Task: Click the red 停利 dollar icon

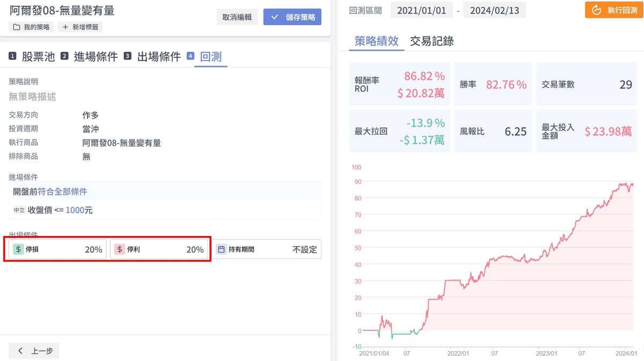Action: [120, 249]
